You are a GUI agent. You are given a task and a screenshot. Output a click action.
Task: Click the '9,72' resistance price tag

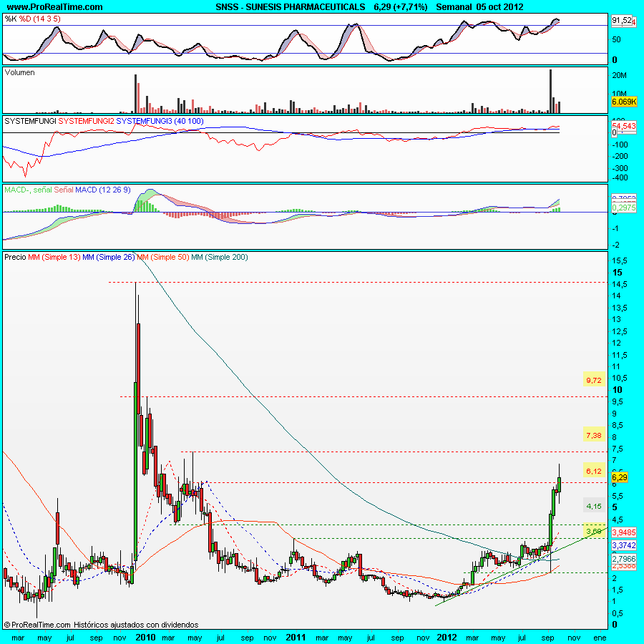[594, 381]
